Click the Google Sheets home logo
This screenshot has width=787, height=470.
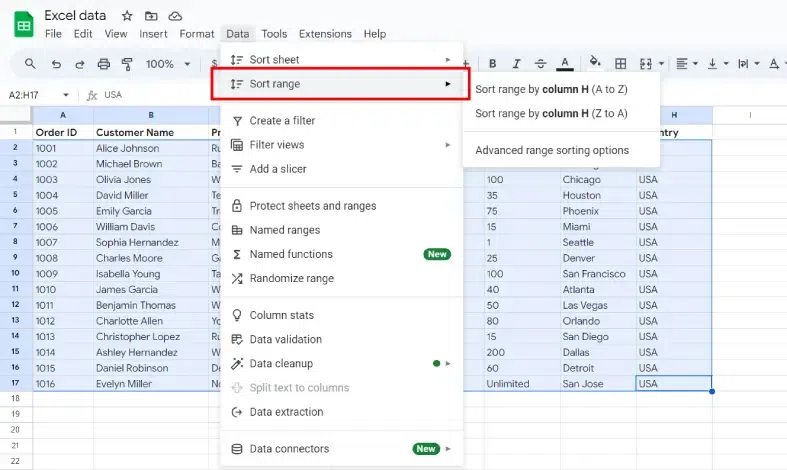point(23,24)
